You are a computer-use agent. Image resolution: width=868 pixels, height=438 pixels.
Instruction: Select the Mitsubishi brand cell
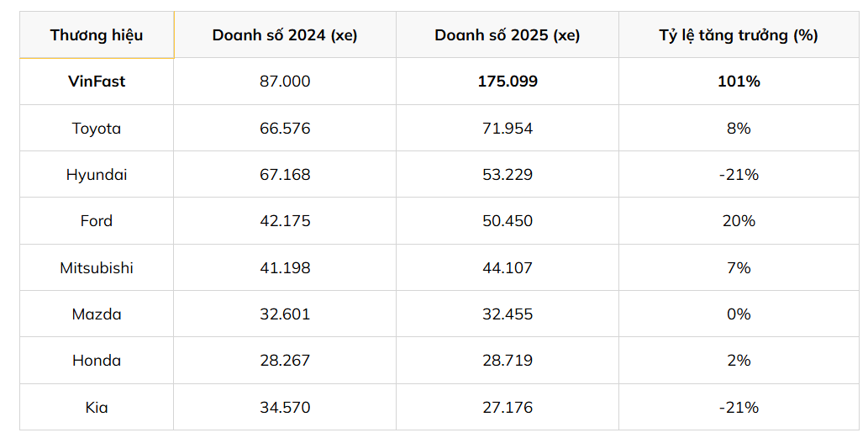[97, 268]
